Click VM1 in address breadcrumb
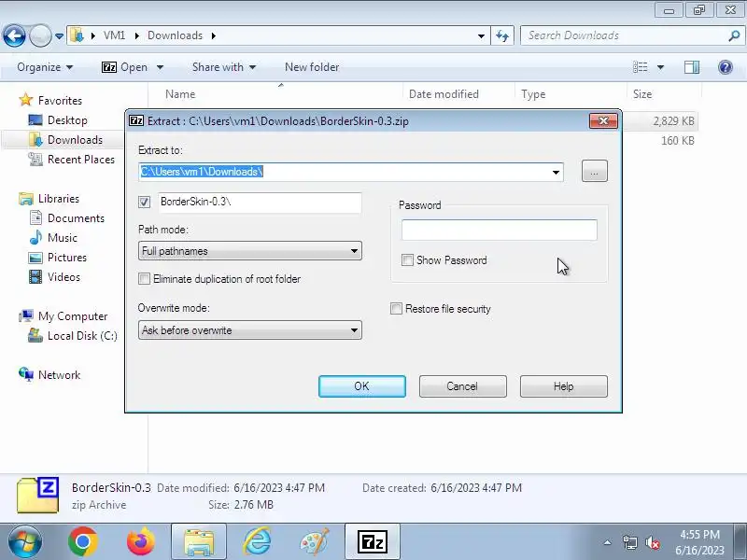This screenshot has height=560, width=747. coord(114,35)
